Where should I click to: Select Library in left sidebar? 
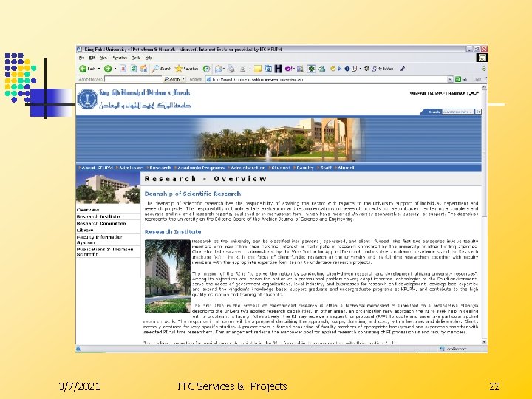[85, 230]
